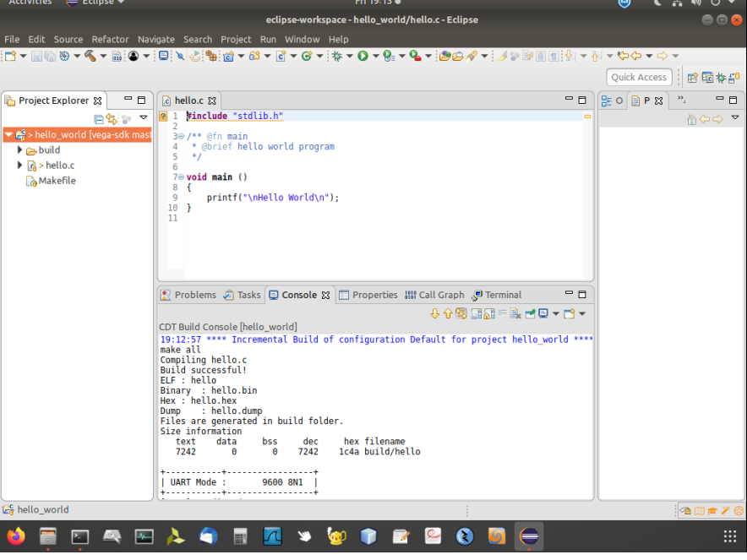Open Firefox from the dock
747x560 pixels.
click(16, 536)
